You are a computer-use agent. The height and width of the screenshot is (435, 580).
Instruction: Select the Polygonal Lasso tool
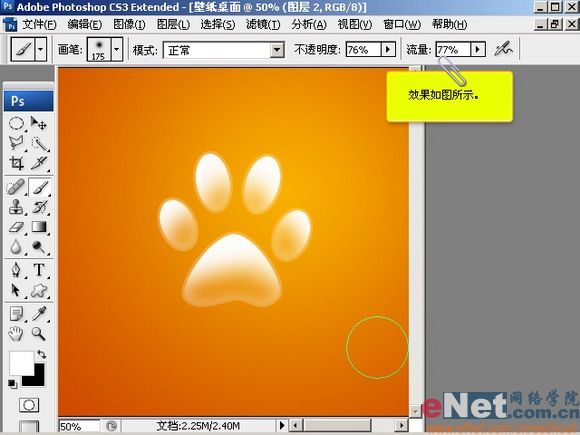tap(16, 143)
